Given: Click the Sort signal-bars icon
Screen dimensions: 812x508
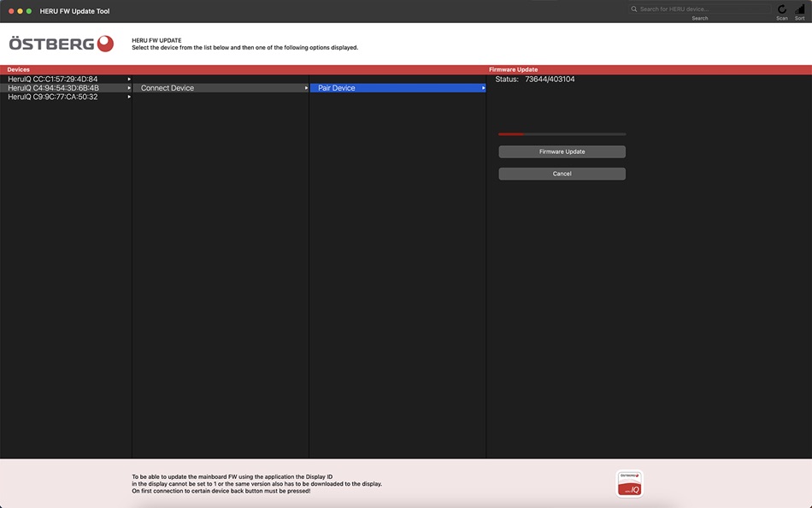Looking at the screenshot, I should pyautogui.click(x=800, y=9).
